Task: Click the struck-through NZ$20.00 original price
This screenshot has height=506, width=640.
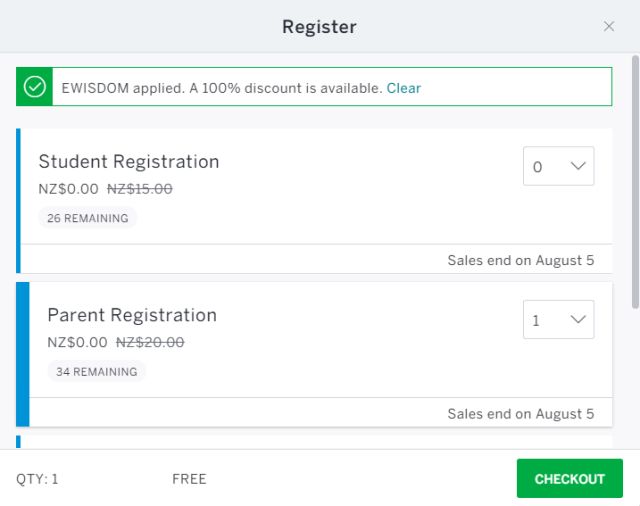Action: (150, 342)
